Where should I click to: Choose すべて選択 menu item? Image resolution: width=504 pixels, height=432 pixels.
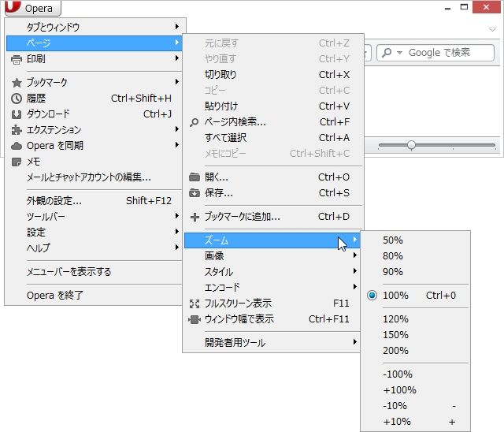(x=272, y=138)
